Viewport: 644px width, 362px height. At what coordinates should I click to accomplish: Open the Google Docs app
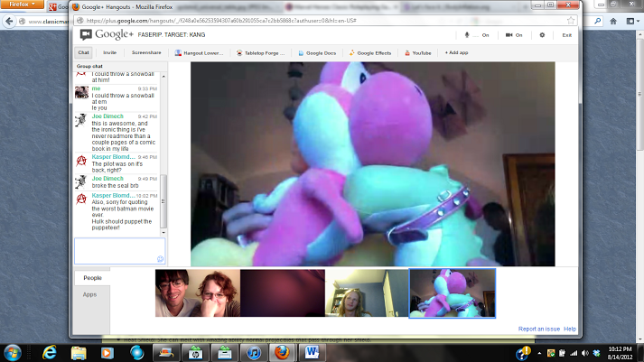(x=317, y=53)
